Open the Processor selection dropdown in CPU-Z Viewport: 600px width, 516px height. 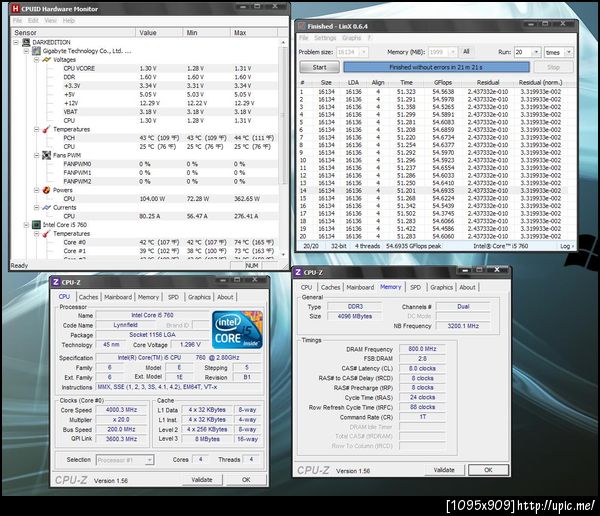(150, 460)
